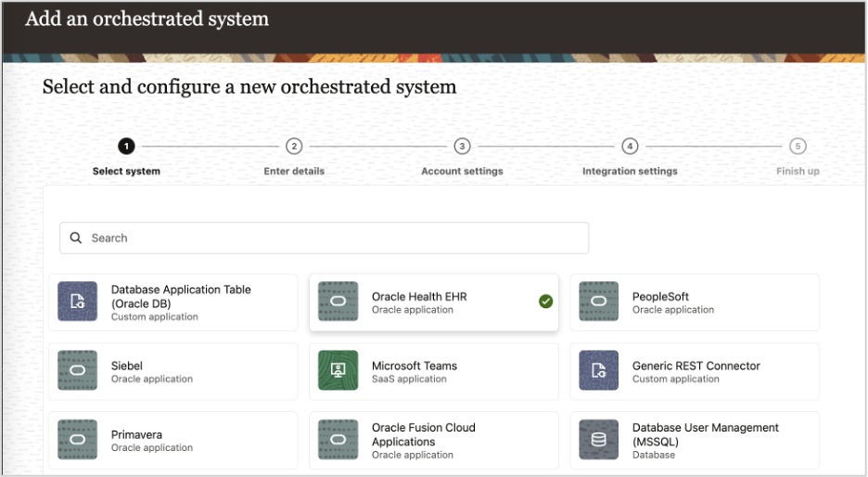The image size is (868, 477).
Task: Click 'Add an orchestrated system' header title
Action: [147, 19]
